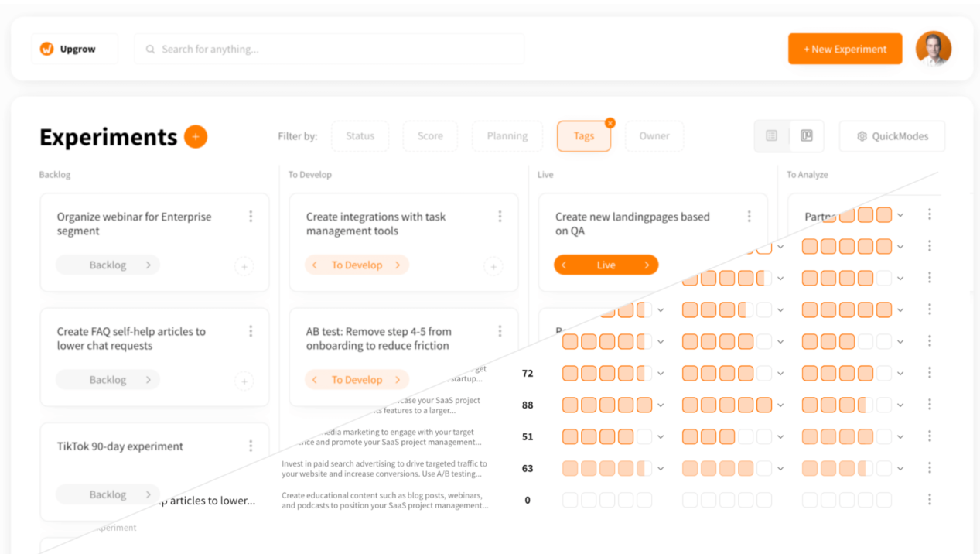This screenshot has width=980, height=554.
Task: Switch to the kanban board view
Action: point(805,135)
